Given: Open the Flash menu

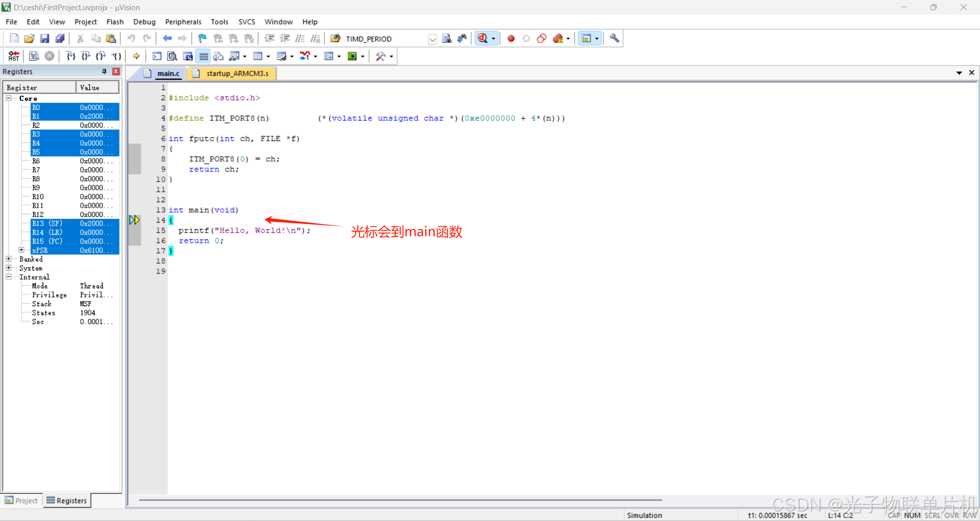Looking at the screenshot, I should [x=115, y=22].
